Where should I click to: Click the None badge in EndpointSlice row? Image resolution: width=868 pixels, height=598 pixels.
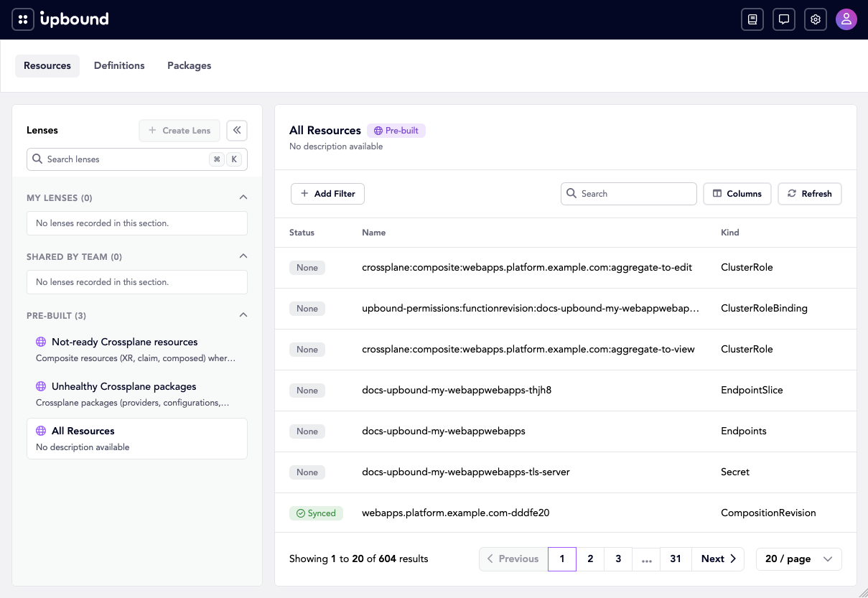point(307,391)
